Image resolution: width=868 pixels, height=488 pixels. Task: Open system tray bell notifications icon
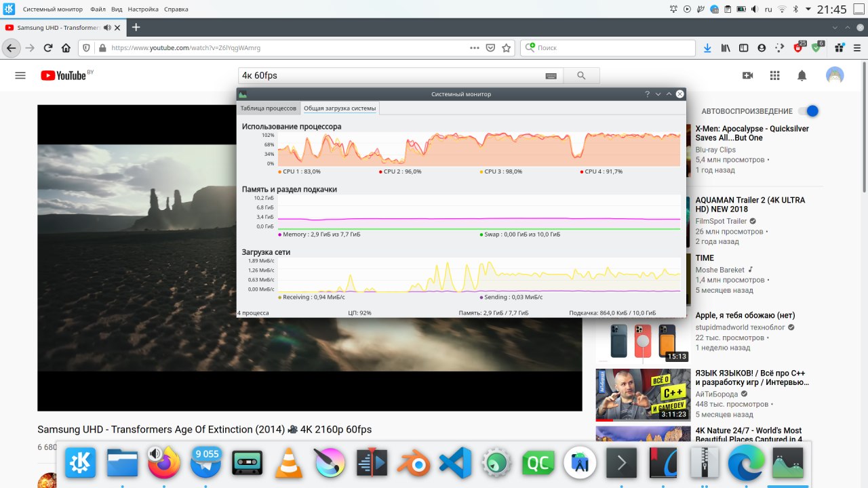point(673,9)
